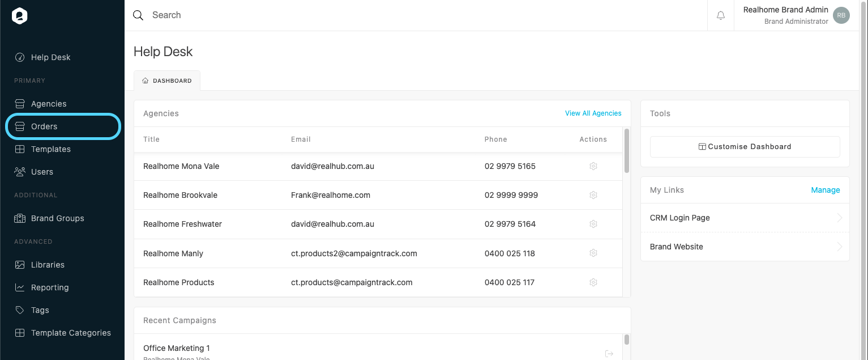Open Realhome Brand Admin account menu
The height and width of the screenshot is (360, 868).
pos(796,15)
